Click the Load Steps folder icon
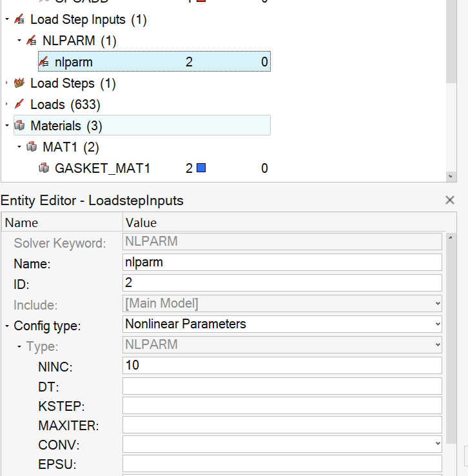This screenshot has height=476, width=468. click(19, 84)
